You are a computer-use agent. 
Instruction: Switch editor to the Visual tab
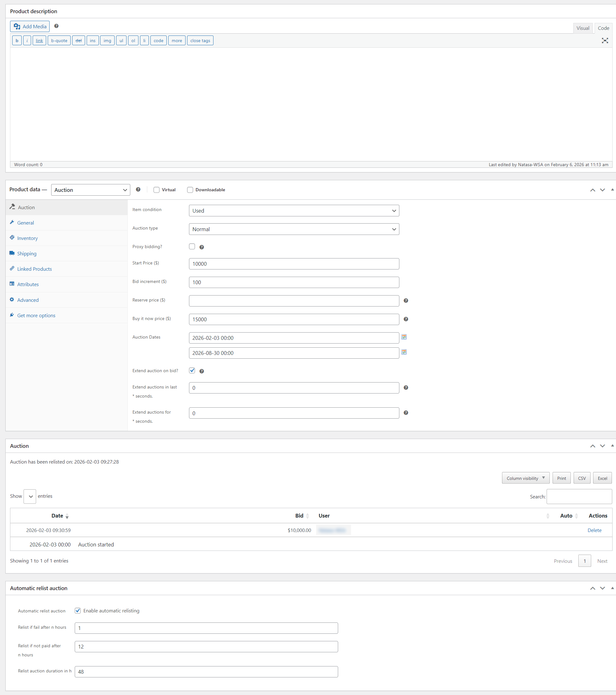(582, 28)
